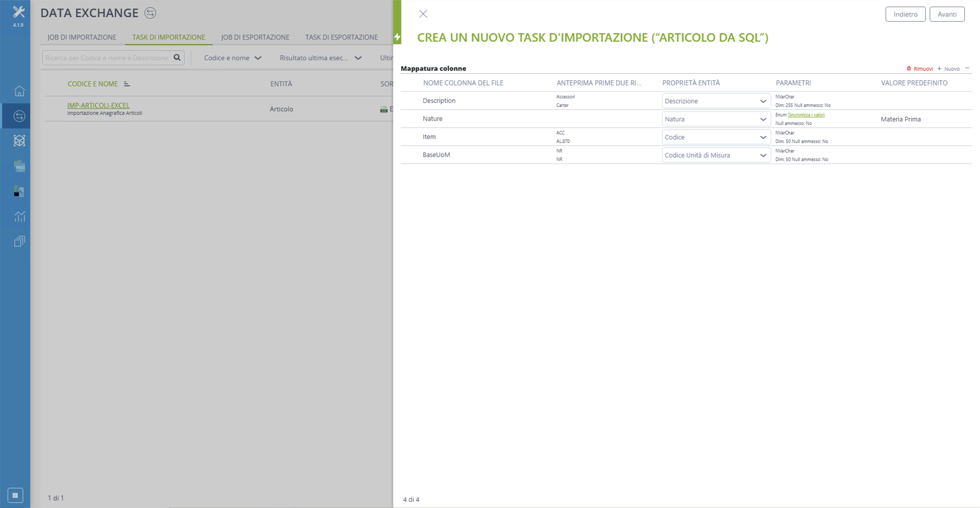The height and width of the screenshot is (508, 980).
Task: Click the sort icon beside Codice e Nome
Action: (x=127, y=84)
